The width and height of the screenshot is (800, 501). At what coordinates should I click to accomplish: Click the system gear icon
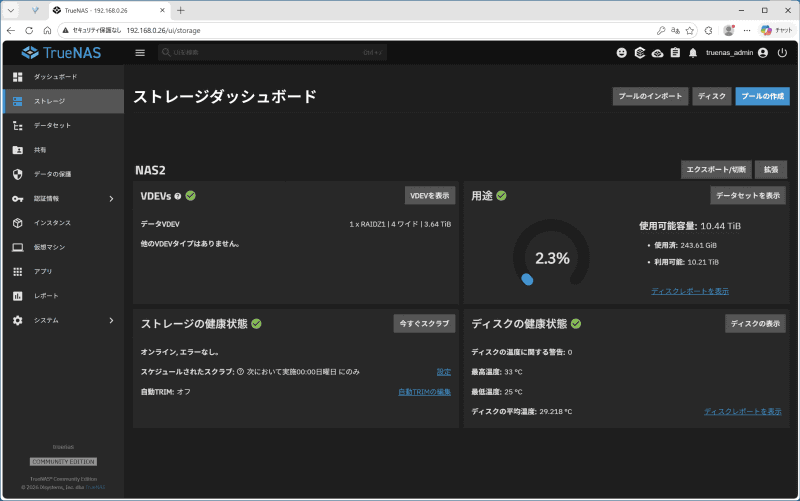[x=18, y=320]
